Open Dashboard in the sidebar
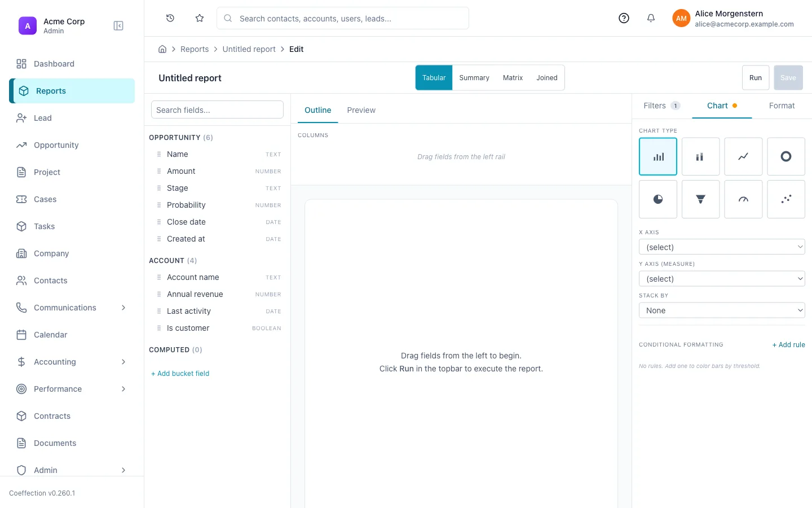 click(72, 64)
